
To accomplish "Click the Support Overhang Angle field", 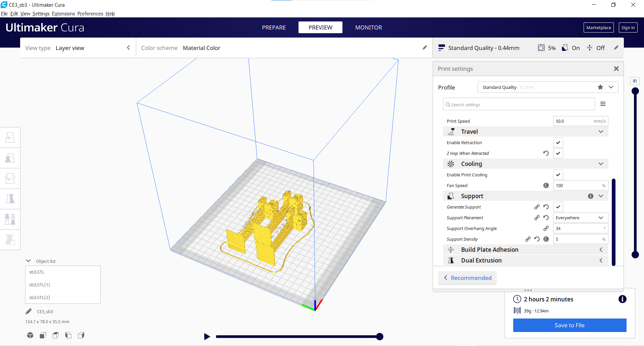I will tap(580, 228).
